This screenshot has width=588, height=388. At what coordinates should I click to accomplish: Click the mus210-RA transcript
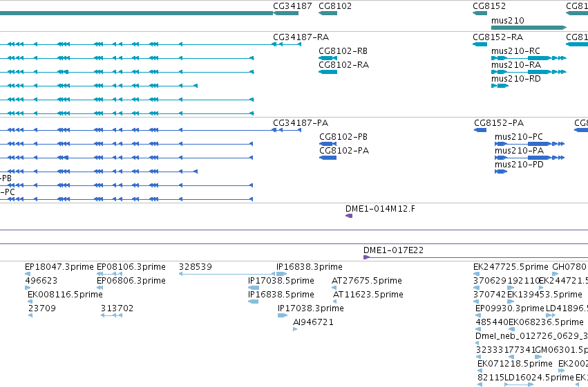coord(529,72)
